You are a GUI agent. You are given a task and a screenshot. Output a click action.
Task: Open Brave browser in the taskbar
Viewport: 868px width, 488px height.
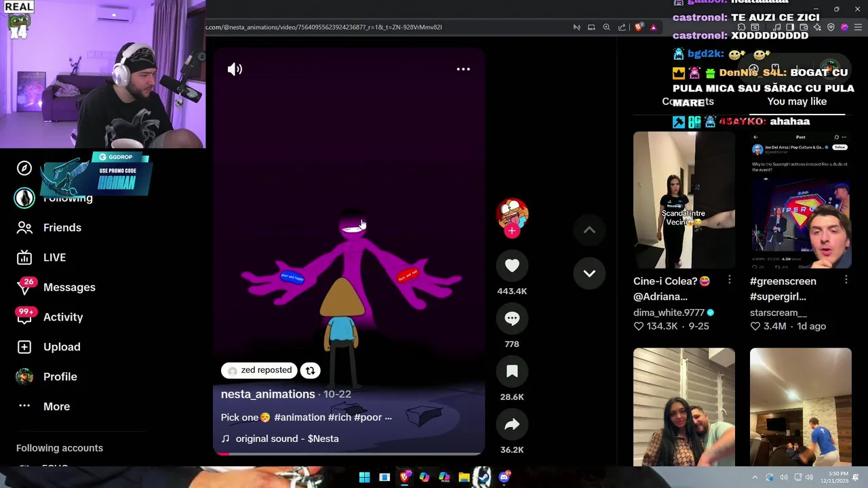point(405,477)
